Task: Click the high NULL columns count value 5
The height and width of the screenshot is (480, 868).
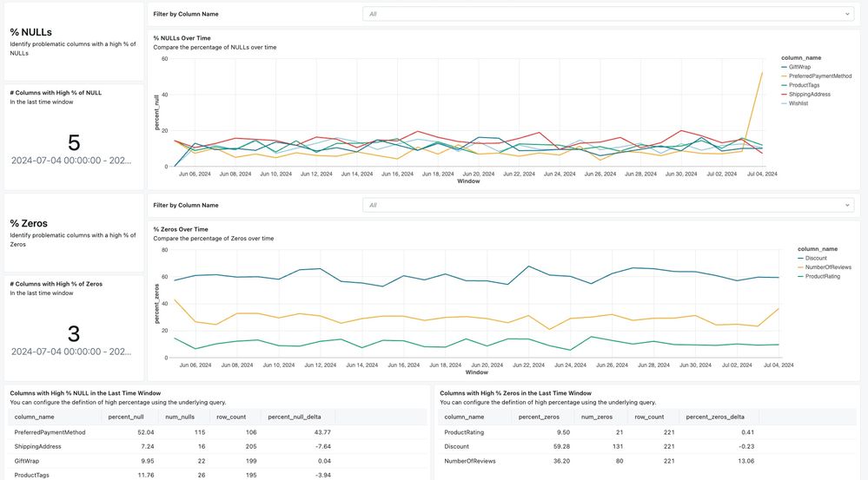Action: pyautogui.click(x=74, y=142)
